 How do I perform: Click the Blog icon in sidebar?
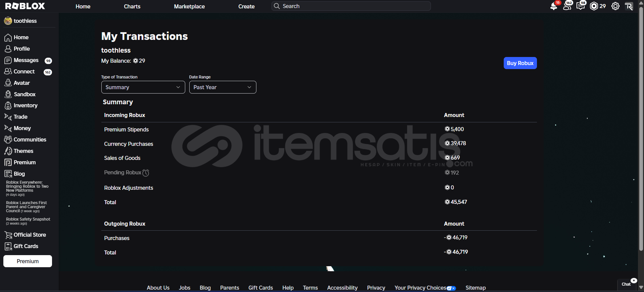tap(8, 174)
